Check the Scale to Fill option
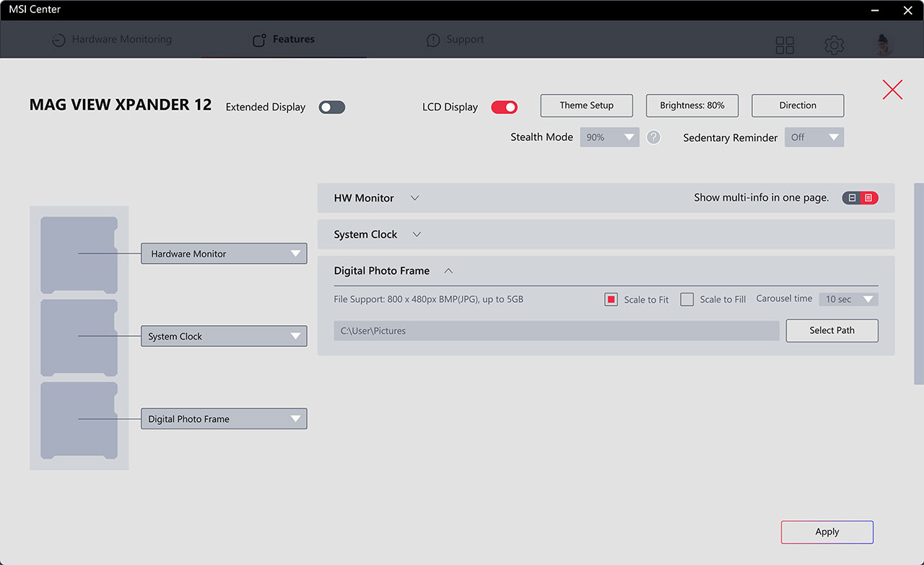 (x=687, y=299)
